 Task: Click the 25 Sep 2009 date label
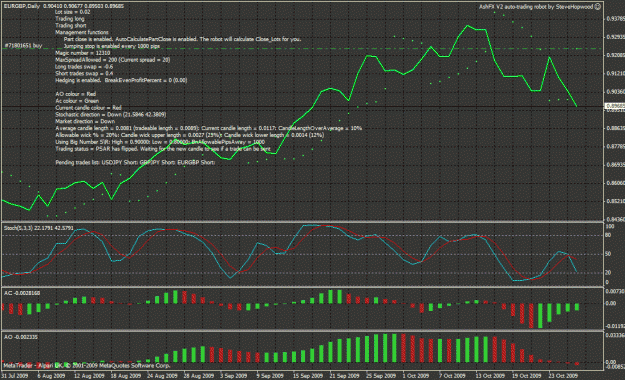tap(381, 376)
